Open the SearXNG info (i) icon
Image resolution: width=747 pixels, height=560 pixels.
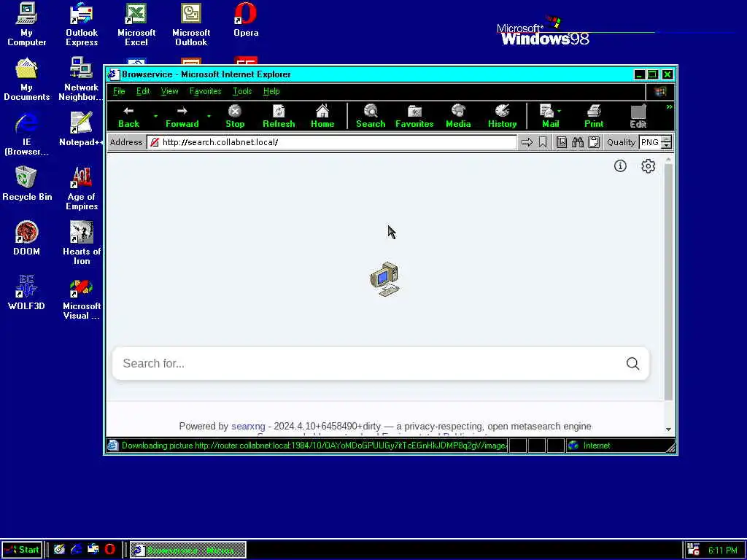(x=620, y=166)
